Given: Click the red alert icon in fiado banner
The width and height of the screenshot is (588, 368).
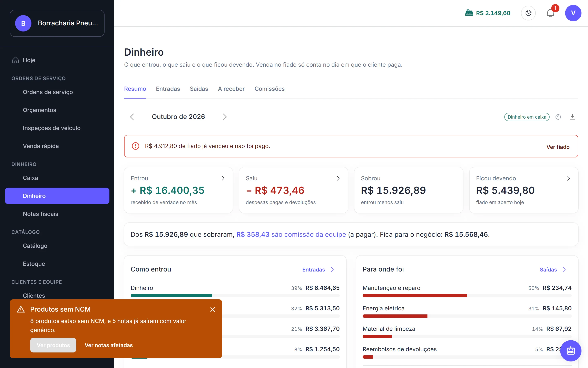Looking at the screenshot, I should coord(135,146).
